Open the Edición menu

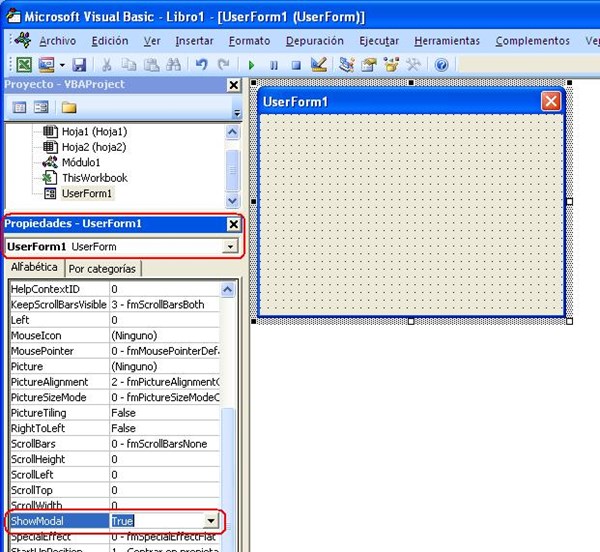click(x=110, y=41)
